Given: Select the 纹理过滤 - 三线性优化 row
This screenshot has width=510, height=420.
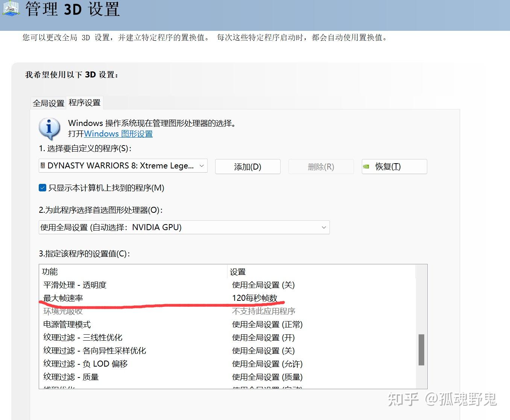Looking at the screenshot, I should pyautogui.click(x=227, y=338).
